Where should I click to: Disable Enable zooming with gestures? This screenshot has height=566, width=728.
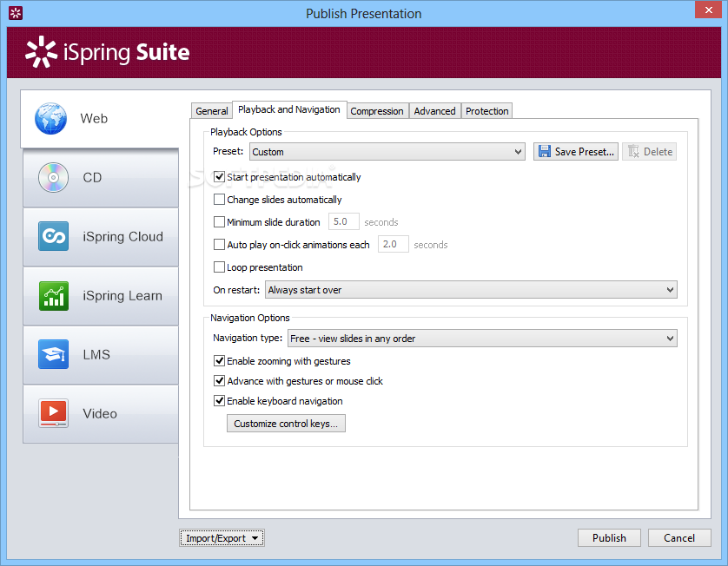pyautogui.click(x=219, y=361)
